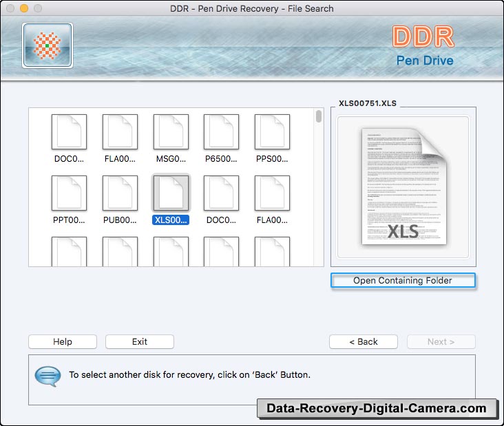Select the highlighted XLS00... file icon
Image resolution: width=504 pixels, height=426 pixels.
(171, 193)
